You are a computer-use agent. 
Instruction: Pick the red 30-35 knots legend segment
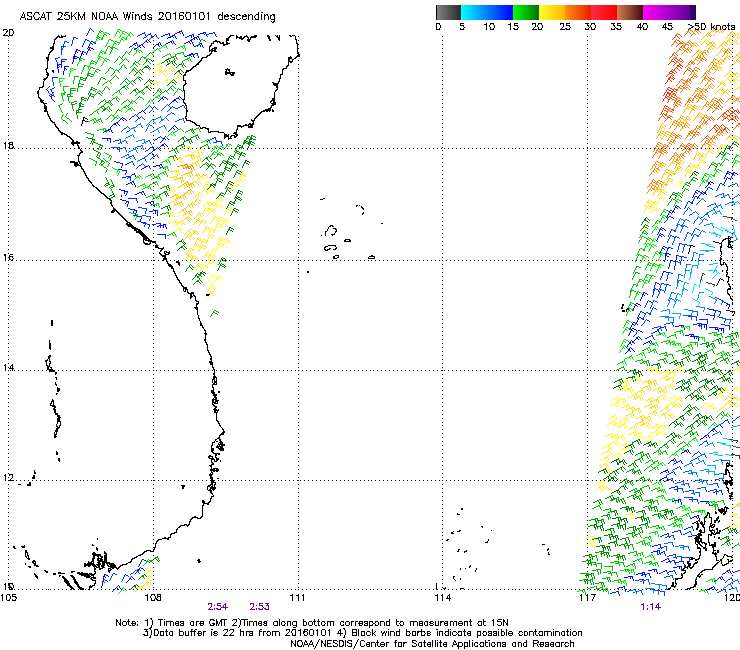coord(604,12)
